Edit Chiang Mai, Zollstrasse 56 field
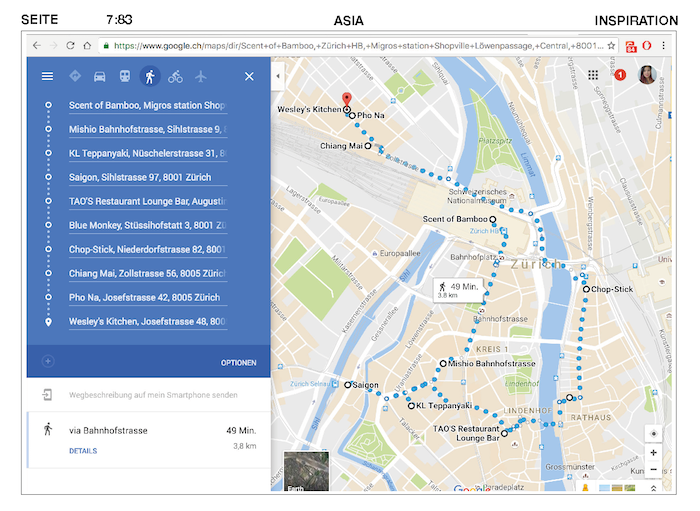 148,274
